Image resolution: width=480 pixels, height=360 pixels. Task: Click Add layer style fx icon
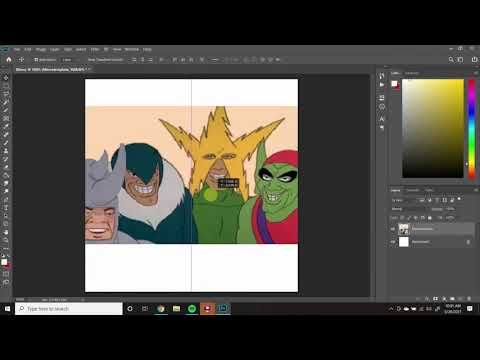[427, 299]
